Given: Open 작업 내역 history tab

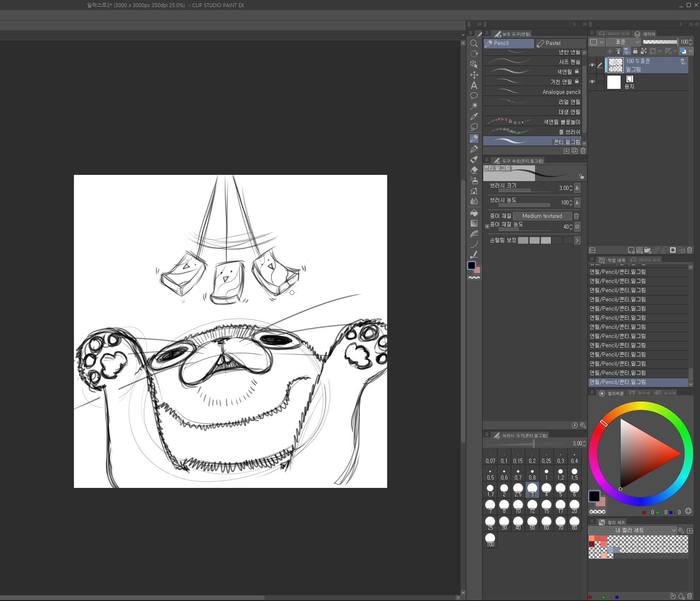Looking at the screenshot, I should click(x=611, y=260).
